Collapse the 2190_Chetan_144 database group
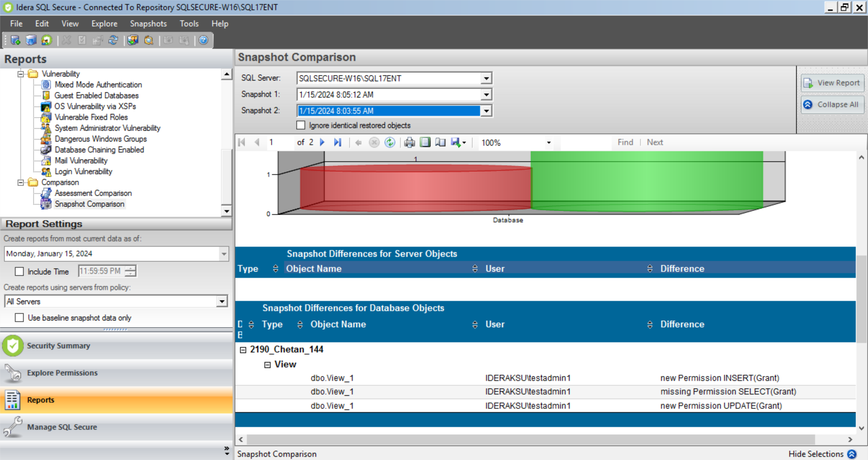Screen dimensions: 868x460 [243, 350]
